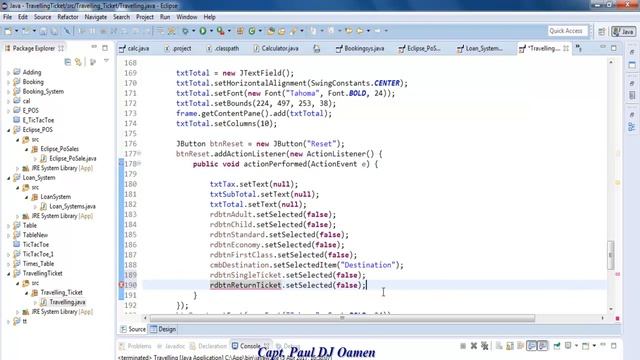Open the Project menu
The image size is (640, 360).
click(x=145, y=17)
